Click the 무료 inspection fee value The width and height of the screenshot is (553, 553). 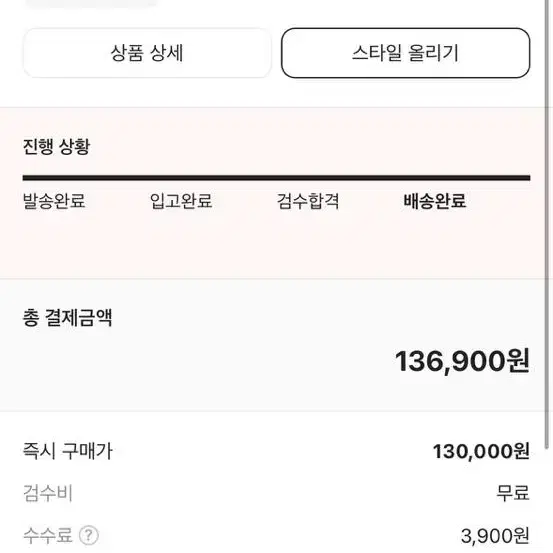pos(513,493)
